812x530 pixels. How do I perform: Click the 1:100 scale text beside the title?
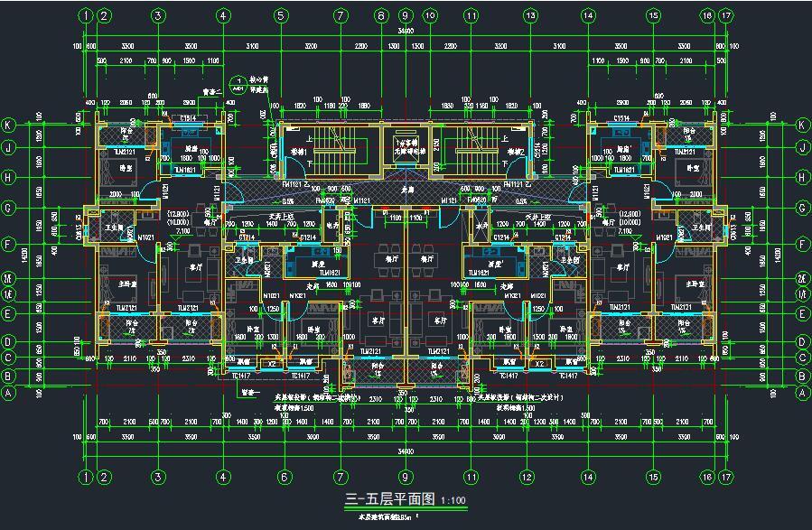(x=453, y=500)
